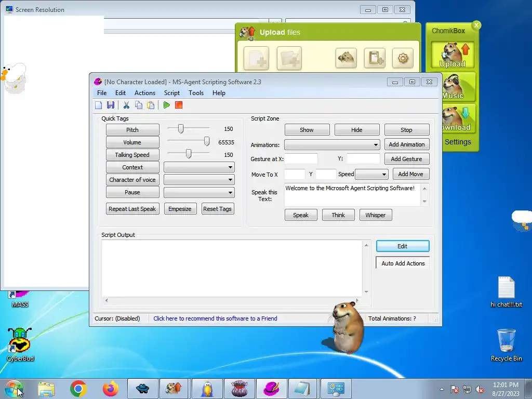Show hidden tray icons arrow
The height and width of the screenshot is (399, 532).
[442, 390]
